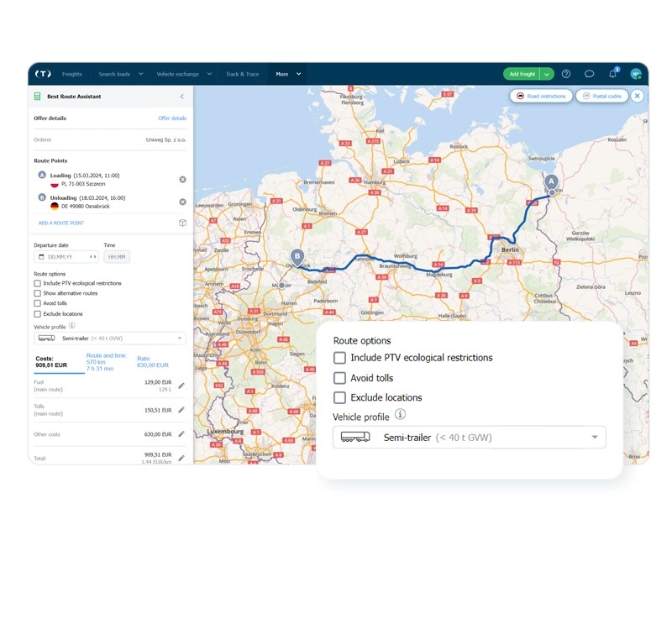Viewport: 672px width, 630px height.
Task: Click the Uniweg Sp. z o.o. orderer text
Action: [x=165, y=139]
